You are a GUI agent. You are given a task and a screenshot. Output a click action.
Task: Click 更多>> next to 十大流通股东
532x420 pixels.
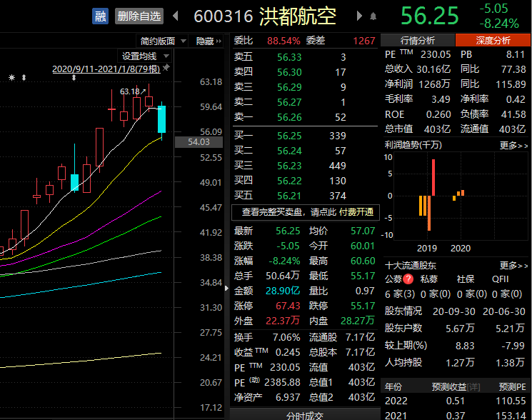[513, 265]
